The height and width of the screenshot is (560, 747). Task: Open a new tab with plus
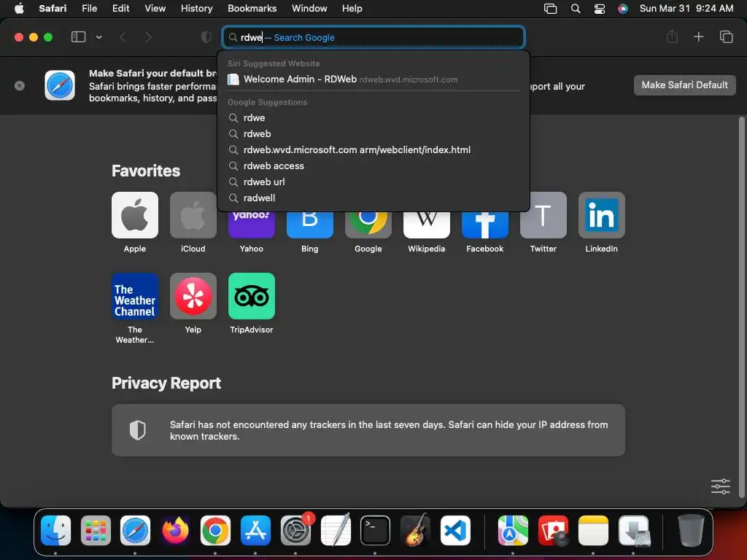coord(698,36)
